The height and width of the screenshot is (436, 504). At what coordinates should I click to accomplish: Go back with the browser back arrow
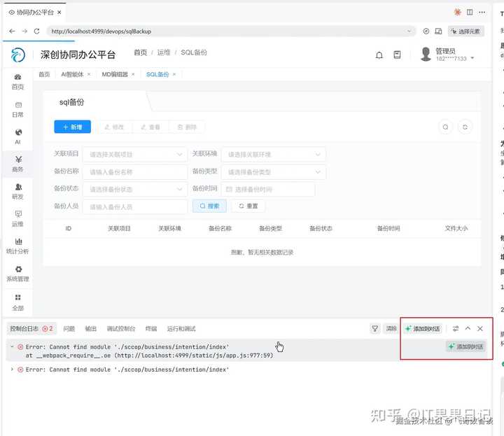pos(12,31)
